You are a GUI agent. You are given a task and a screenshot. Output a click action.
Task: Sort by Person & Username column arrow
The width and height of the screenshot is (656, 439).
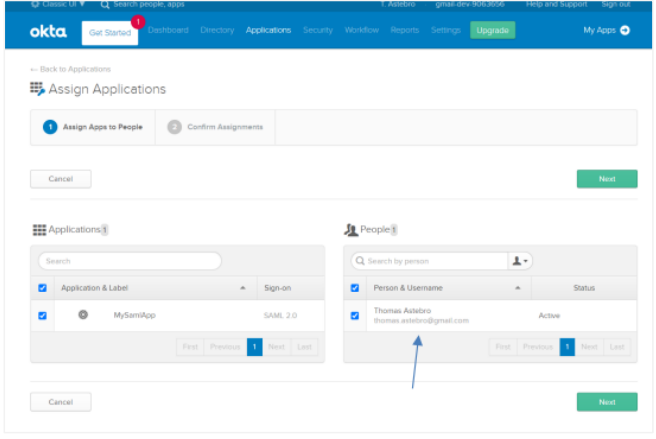[x=517, y=288]
